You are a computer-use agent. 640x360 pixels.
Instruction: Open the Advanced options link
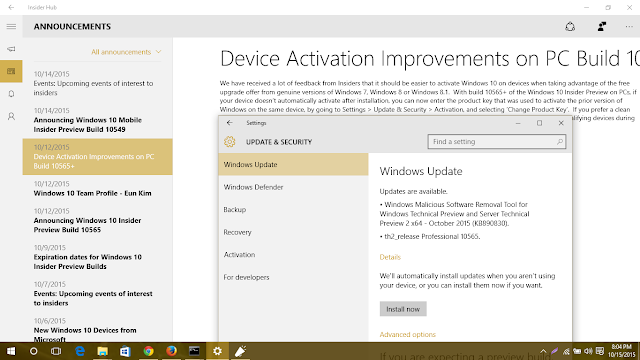click(407, 334)
